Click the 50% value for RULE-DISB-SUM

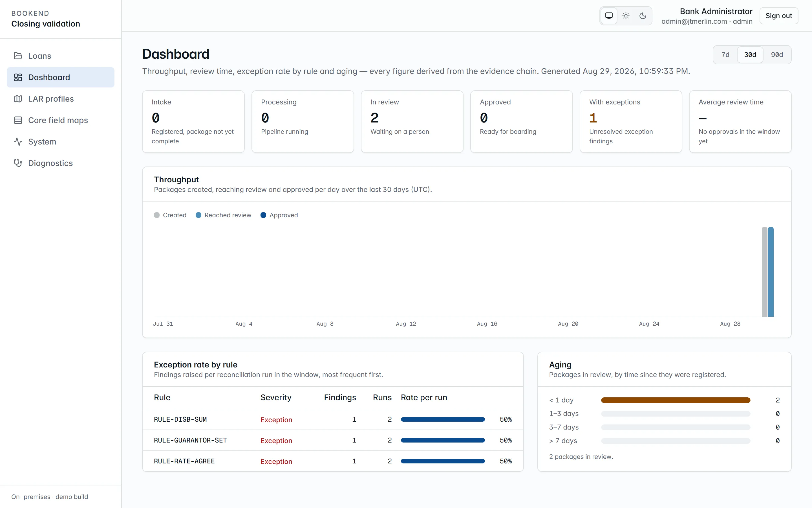pos(506,419)
